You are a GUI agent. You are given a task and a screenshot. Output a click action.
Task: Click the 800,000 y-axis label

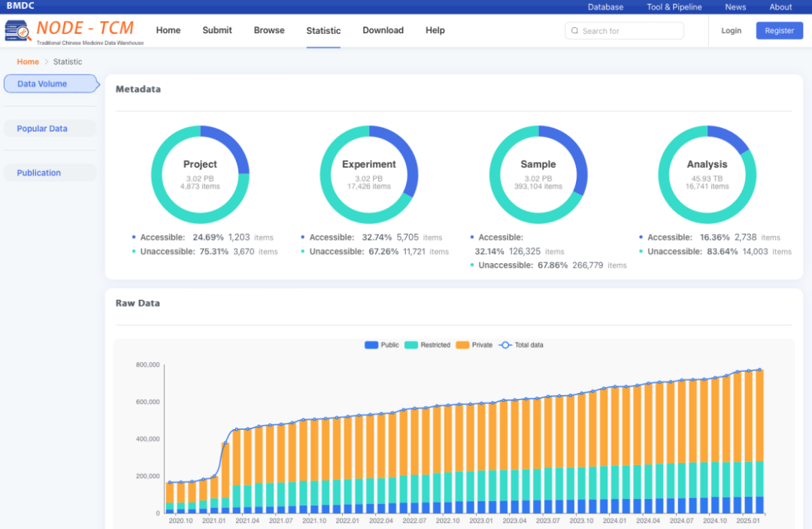point(147,365)
